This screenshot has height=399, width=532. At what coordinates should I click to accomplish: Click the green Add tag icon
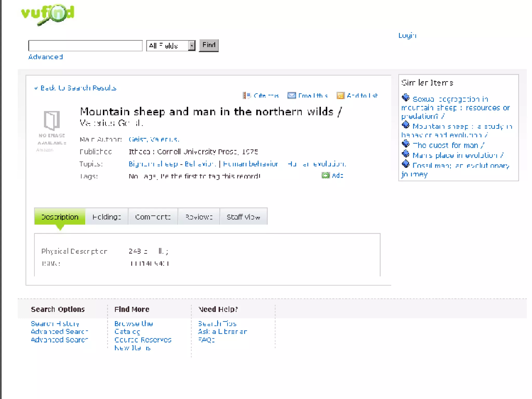[x=325, y=175]
